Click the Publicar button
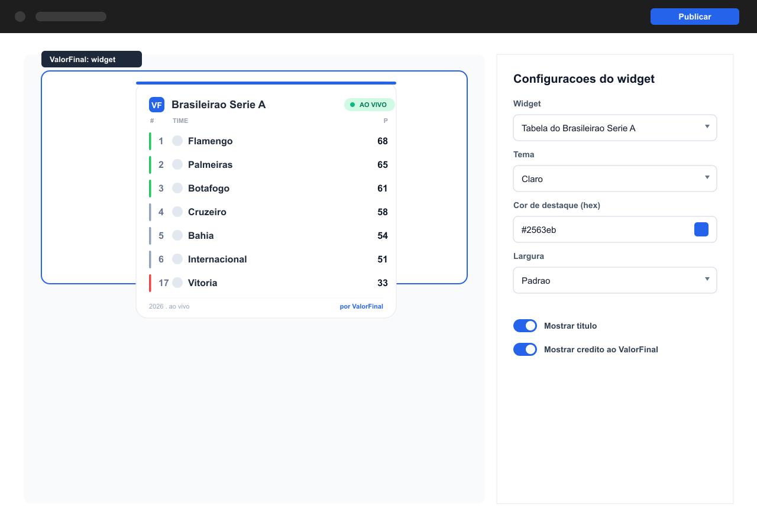Screen dimensions: 757x532 [695, 17]
